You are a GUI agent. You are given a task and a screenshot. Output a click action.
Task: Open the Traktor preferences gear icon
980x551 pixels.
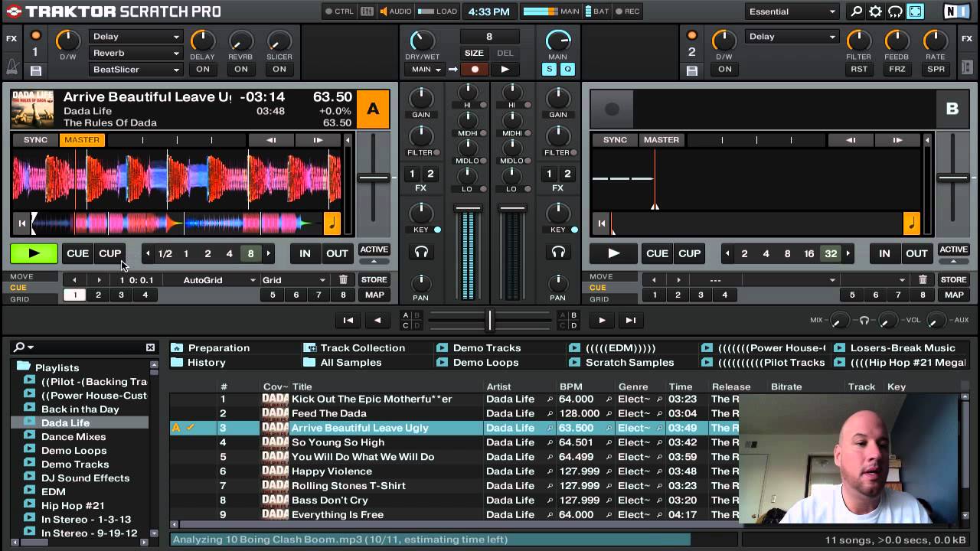tap(875, 11)
